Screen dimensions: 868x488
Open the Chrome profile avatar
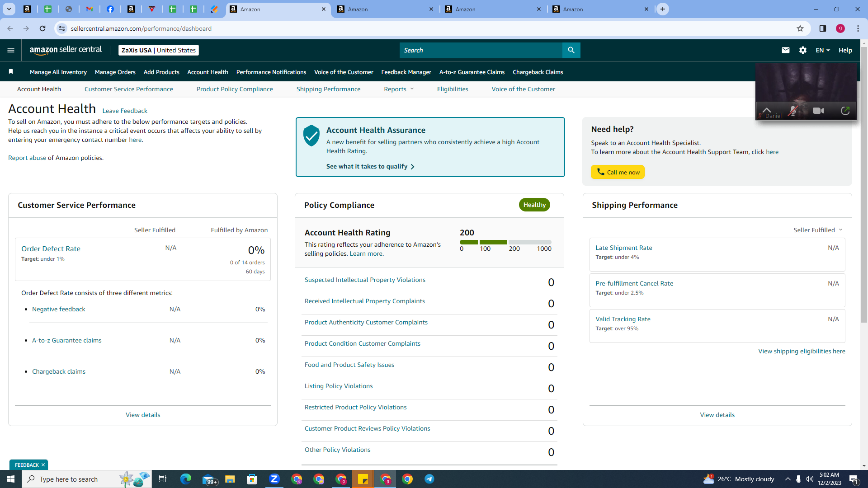840,28
